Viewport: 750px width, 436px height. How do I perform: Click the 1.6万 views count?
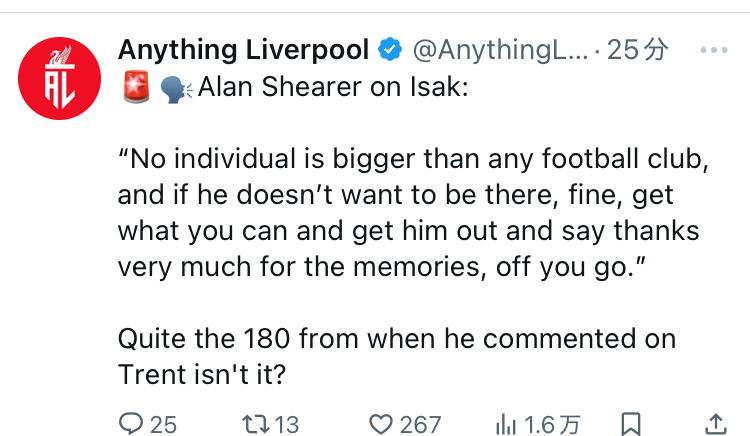pos(552,425)
